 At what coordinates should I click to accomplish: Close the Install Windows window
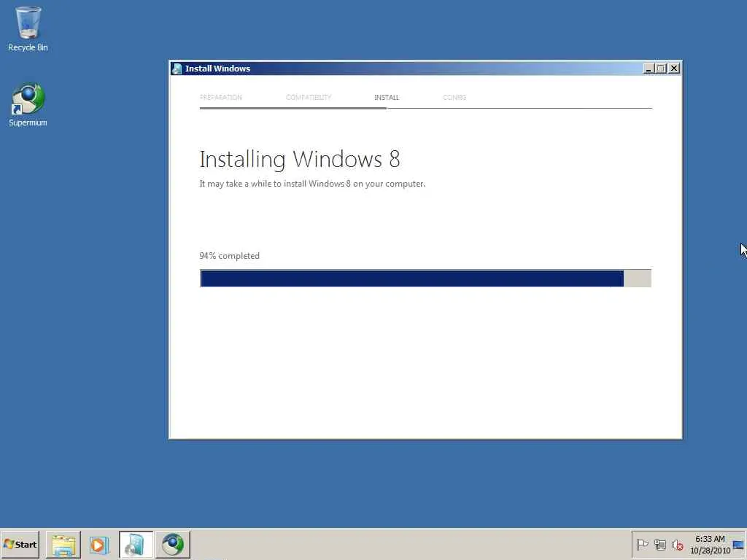pyautogui.click(x=673, y=69)
